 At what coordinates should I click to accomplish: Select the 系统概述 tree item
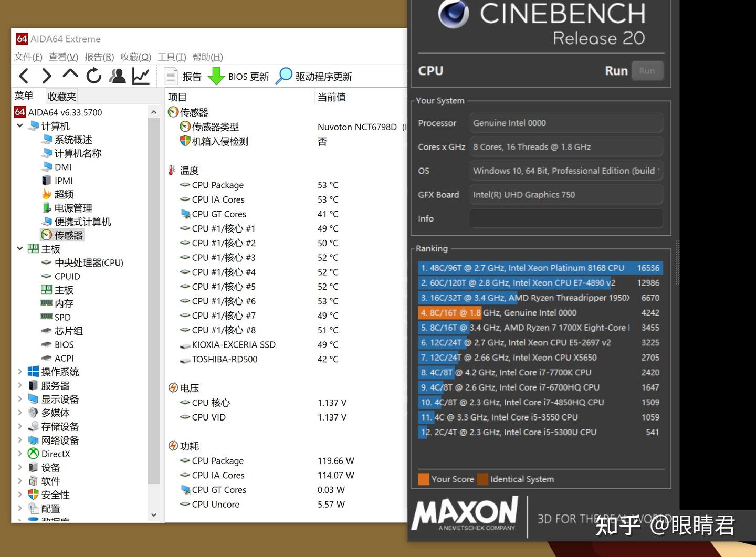[67, 140]
